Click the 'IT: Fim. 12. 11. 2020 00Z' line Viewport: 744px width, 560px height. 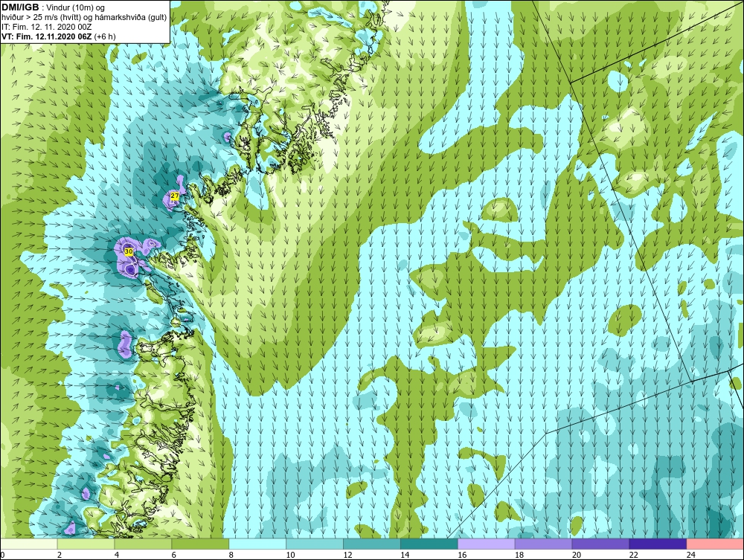point(46,27)
